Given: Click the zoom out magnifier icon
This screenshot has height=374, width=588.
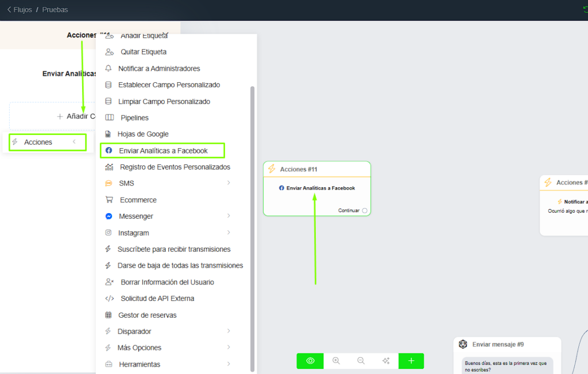Looking at the screenshot, I should pyautogui.click(x=361, y=361).
